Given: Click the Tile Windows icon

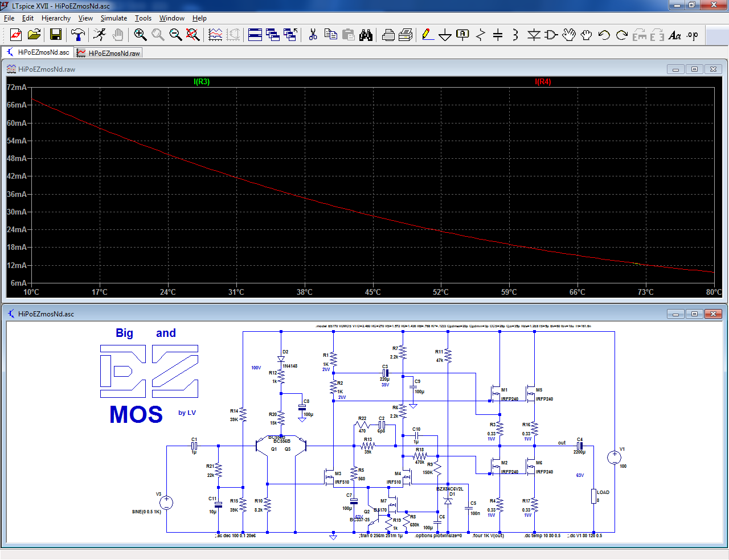Looking at the screenshot, I should point(255,35).
